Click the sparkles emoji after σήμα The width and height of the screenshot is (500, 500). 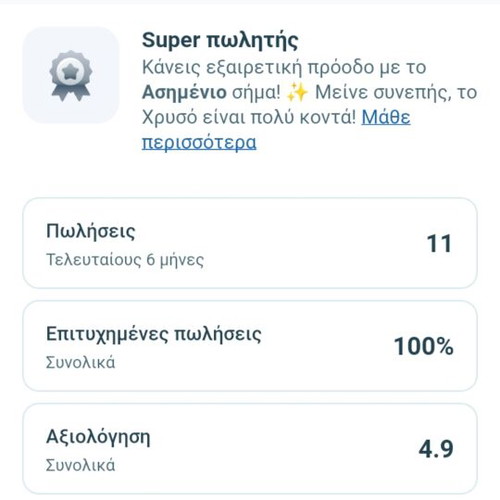click(x=297, y=92)
